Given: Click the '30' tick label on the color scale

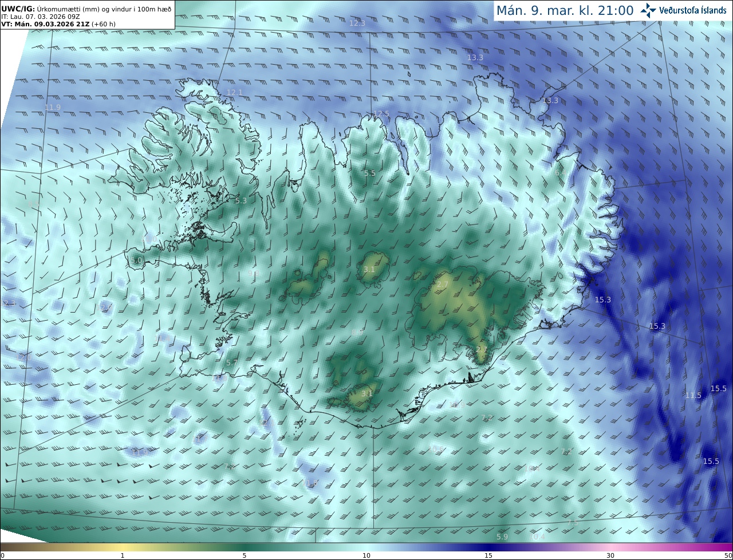Looking at the screenshot, I should click(610, 555).
